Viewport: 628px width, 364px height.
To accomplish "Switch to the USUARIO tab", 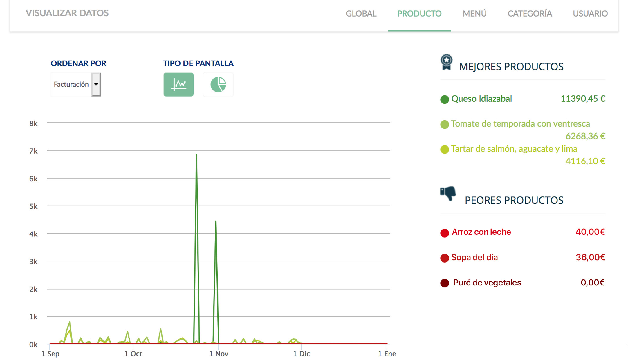I will point(590,13).
